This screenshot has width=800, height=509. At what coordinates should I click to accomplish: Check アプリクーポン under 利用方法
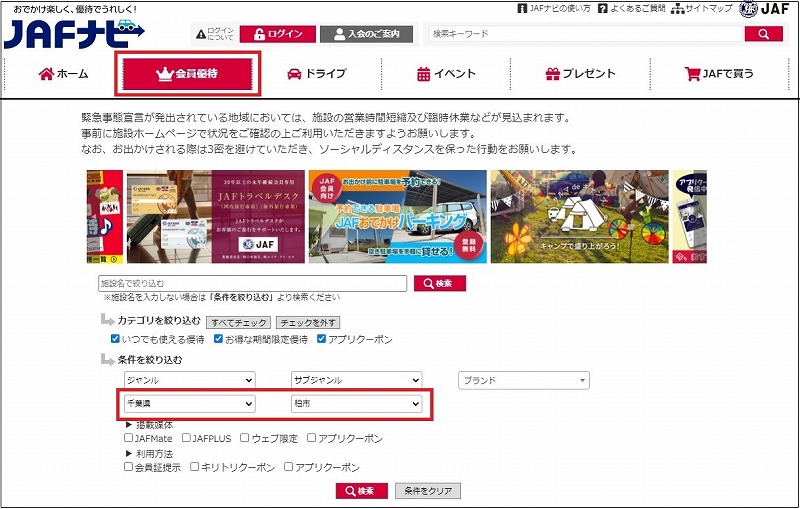coord(289,467)
